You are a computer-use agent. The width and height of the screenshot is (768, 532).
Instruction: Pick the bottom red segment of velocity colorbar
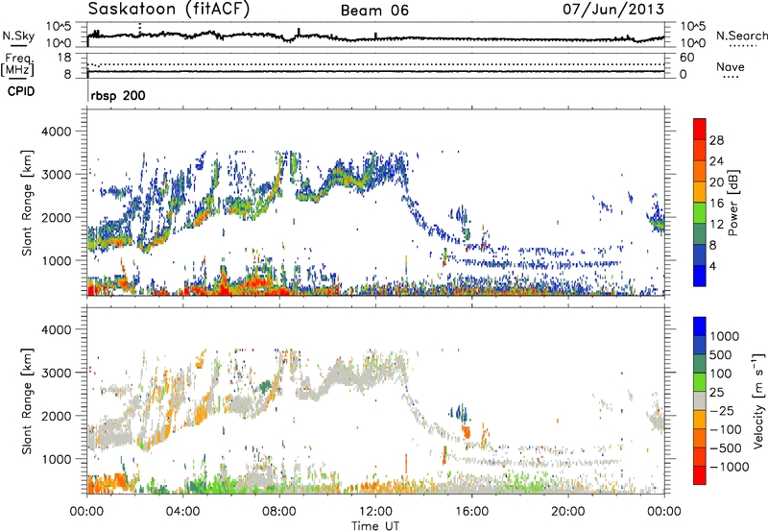700,475
